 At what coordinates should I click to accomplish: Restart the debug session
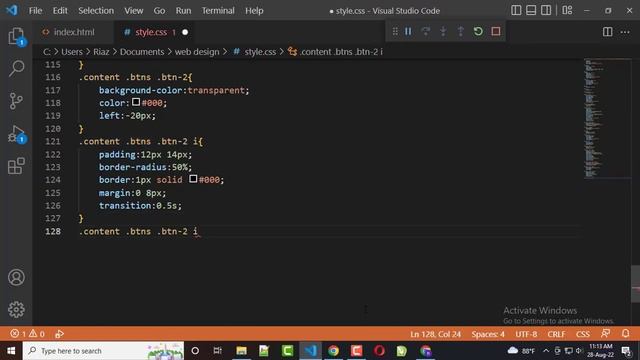[478, 31]
